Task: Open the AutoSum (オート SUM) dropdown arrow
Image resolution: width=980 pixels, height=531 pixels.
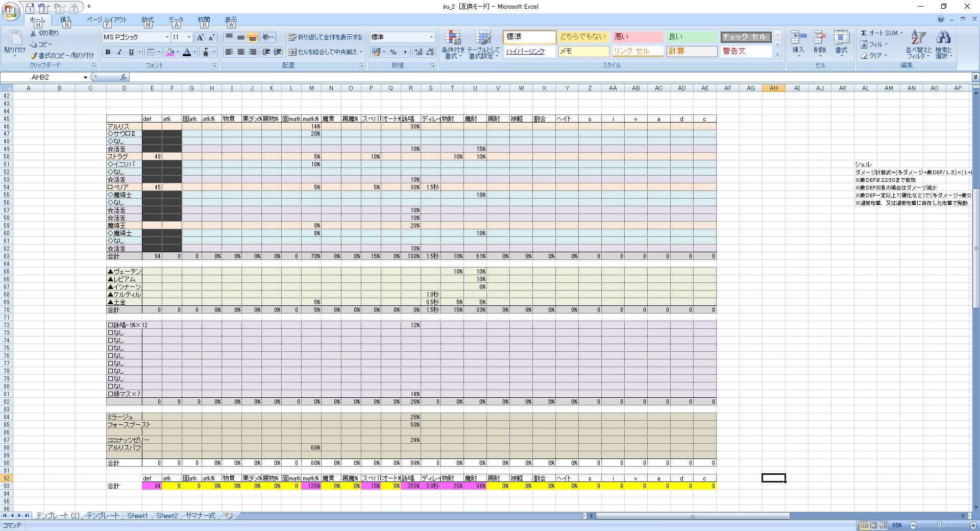Action: tap(901, 33)
